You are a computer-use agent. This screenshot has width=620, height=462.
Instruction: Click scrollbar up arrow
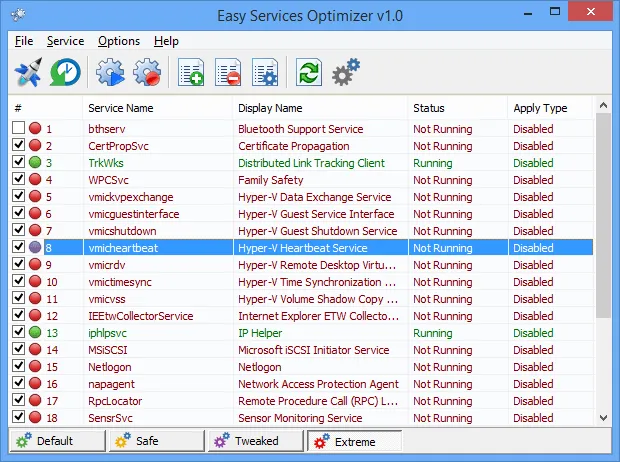603,105
